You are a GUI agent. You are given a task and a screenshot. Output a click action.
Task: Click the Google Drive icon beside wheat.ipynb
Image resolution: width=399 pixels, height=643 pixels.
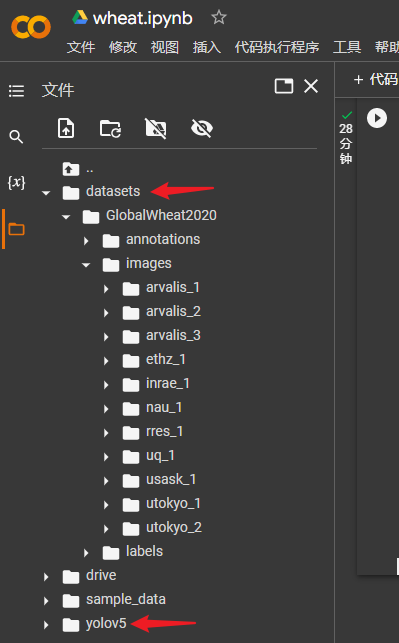80,18
